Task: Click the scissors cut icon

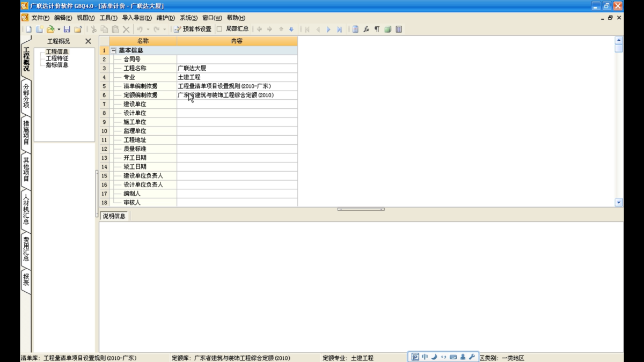Action: (x=93, y=29)
